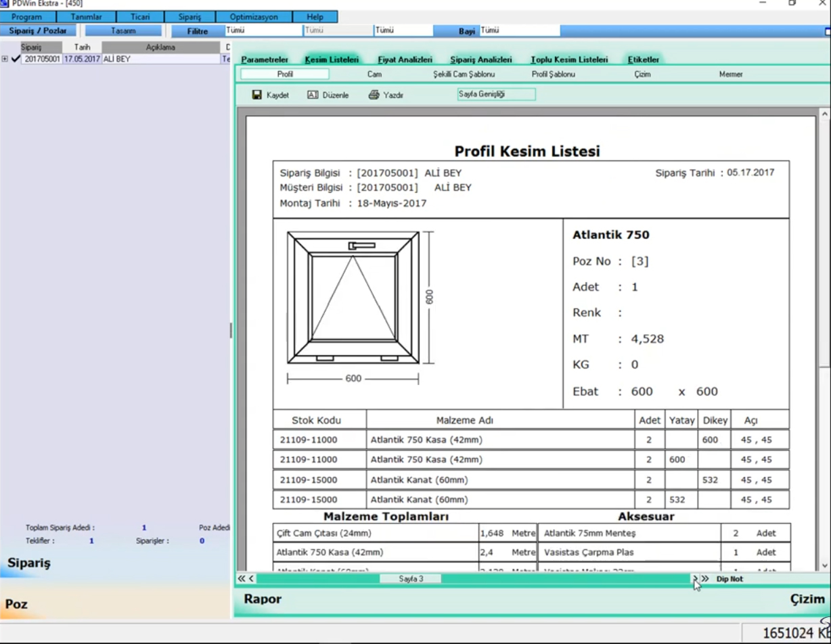Open the Tanımlar menu
This screenshot has width=831, height=644.
[86, 17]
